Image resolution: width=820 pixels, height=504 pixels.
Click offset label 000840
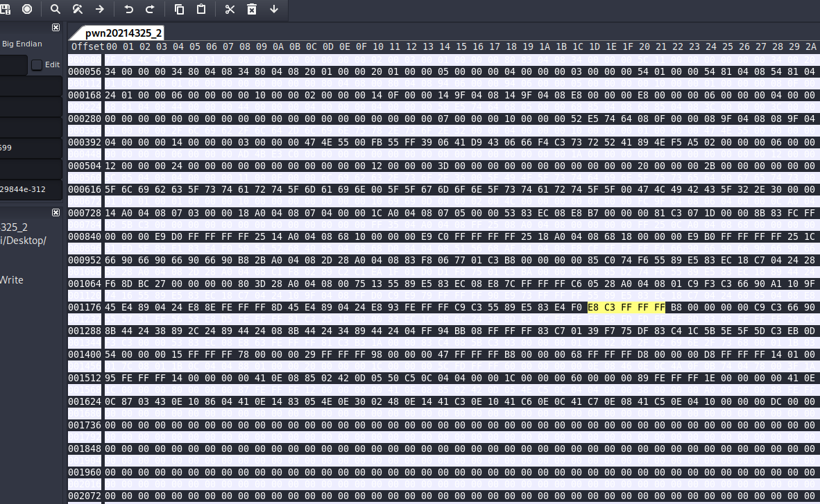[84, 236]
